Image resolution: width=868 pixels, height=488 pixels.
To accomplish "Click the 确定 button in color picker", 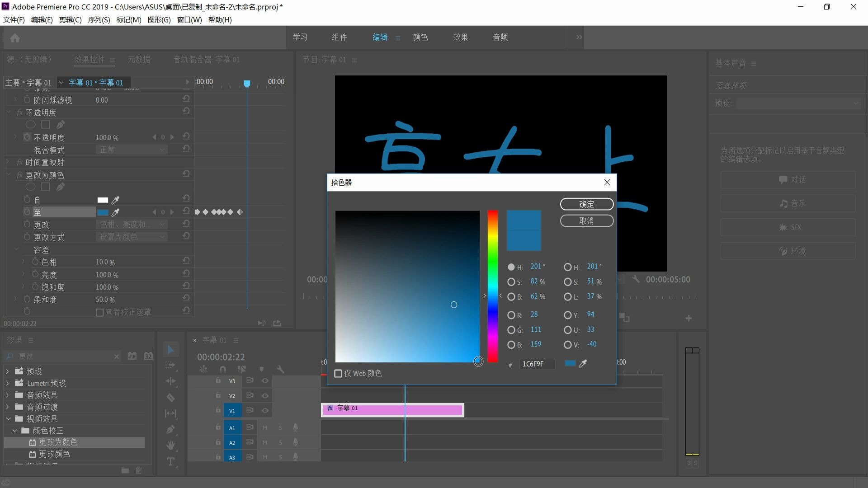I will pos(586,204).
